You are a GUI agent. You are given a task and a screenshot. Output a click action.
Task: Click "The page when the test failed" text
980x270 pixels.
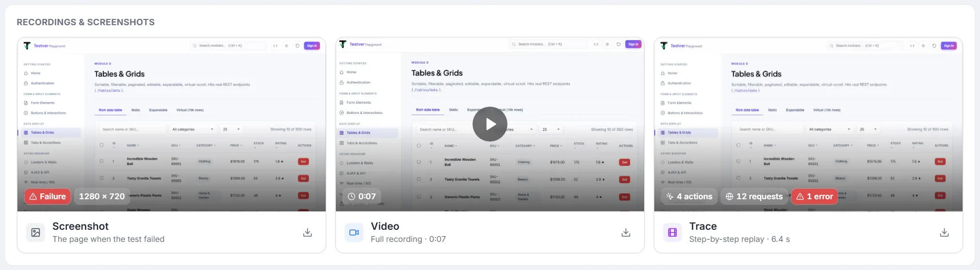108,239
